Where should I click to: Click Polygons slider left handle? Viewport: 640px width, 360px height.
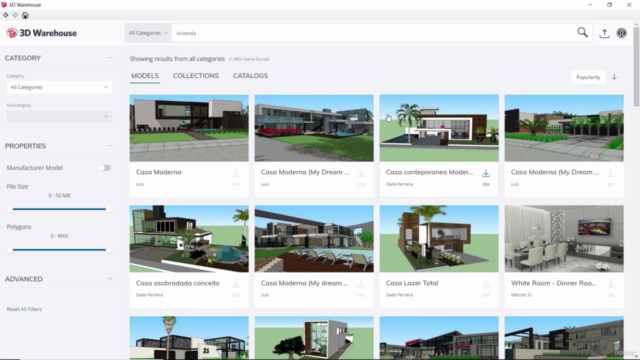pyautogui.click(x=10, y=250)
